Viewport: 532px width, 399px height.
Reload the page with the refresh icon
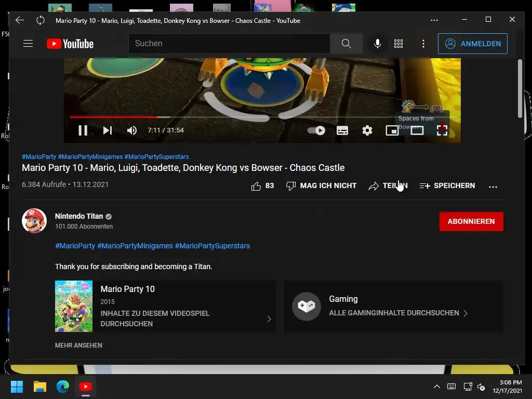(41, 20)
